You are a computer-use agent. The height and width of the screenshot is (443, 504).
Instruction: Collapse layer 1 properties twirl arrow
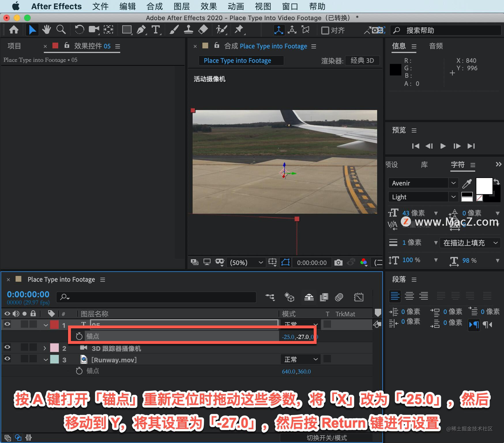46,325
